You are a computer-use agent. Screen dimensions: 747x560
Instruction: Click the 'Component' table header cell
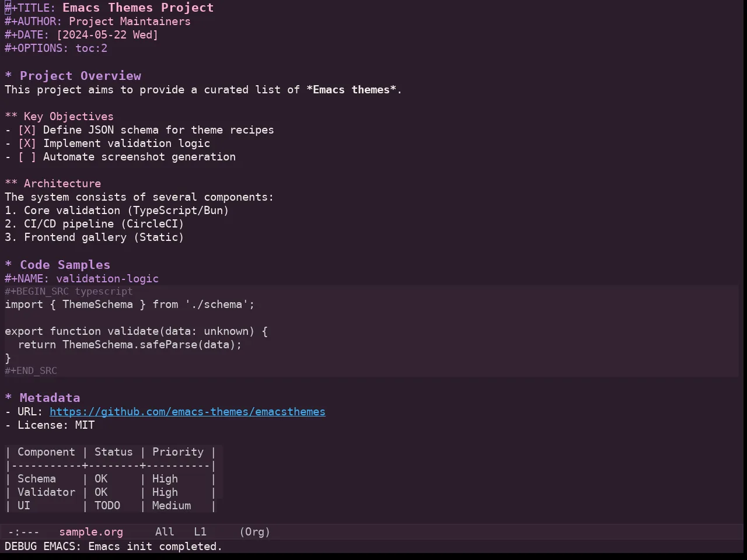click(46, 452)
